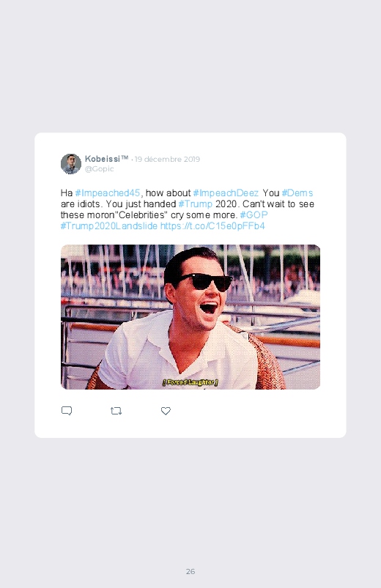The width and height of the screenshot is (381, 588).
Task: Click the @Gopic username handle
Action: click(x=99, y=168)
